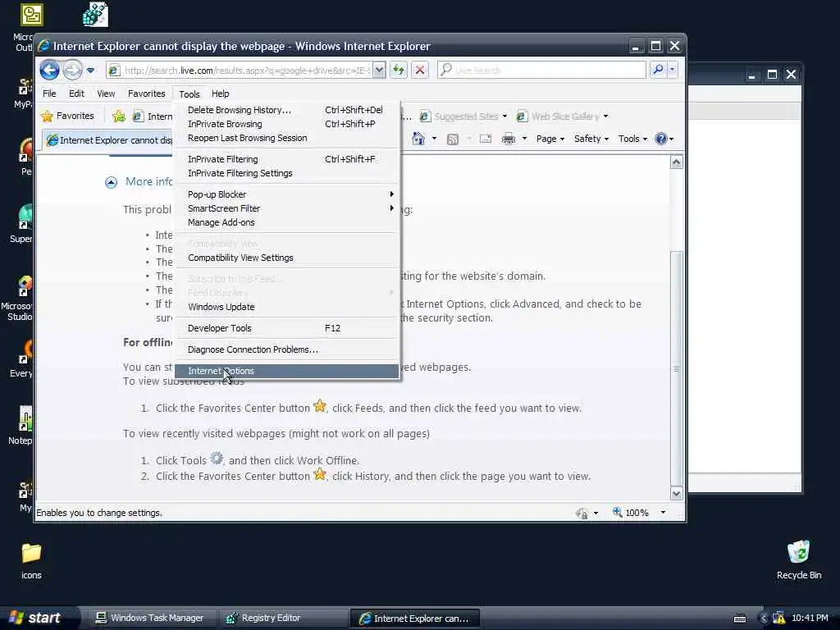Click the address bar URL field
Screen dimensions: 840x630
(x=239, y=71)
